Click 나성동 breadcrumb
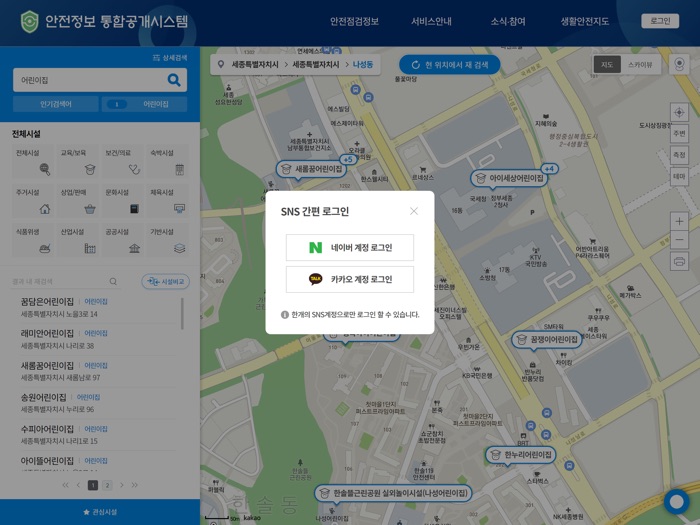700x525 pixels. click(x=362, y=65)
